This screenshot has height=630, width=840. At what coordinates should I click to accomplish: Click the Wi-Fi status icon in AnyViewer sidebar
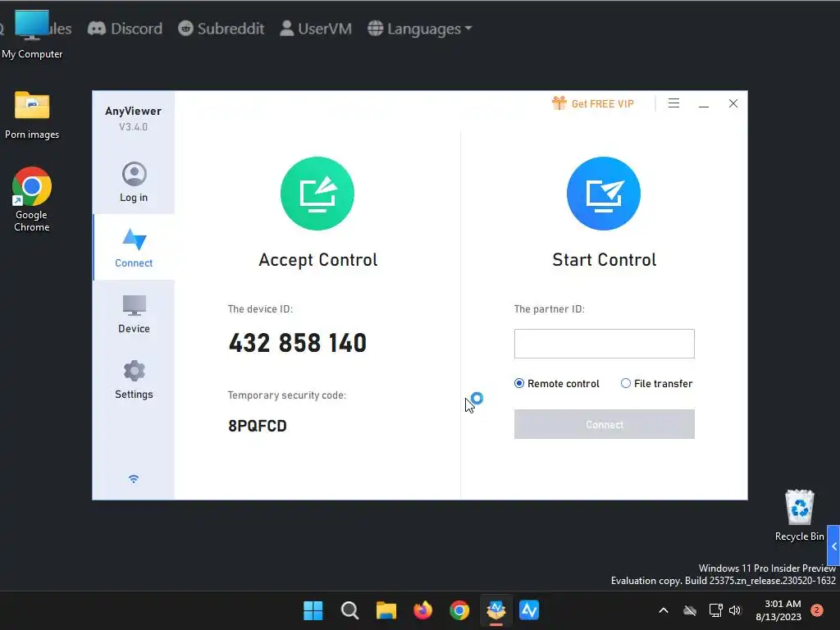click(134, 478)
